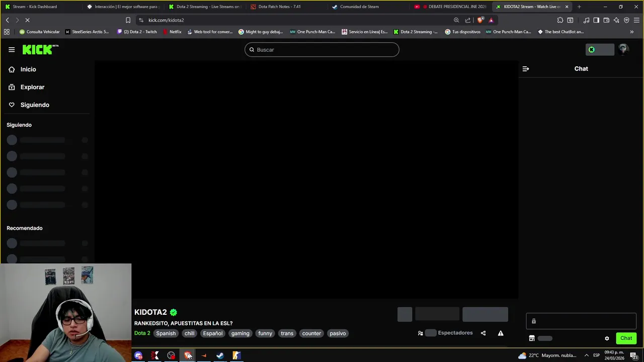644x362 pixels.
Task: Switch to Comunidad de Steam tab
Action: point(368,7)
